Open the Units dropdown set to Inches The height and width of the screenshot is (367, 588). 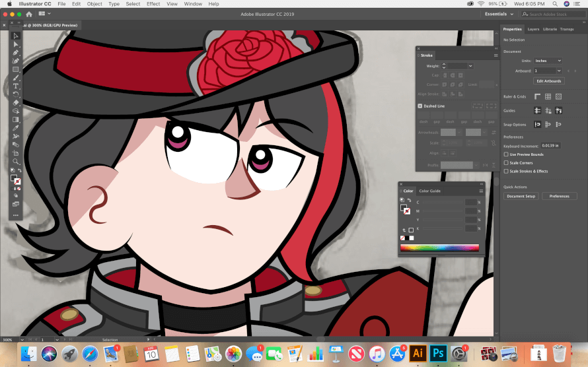(548, 61)
